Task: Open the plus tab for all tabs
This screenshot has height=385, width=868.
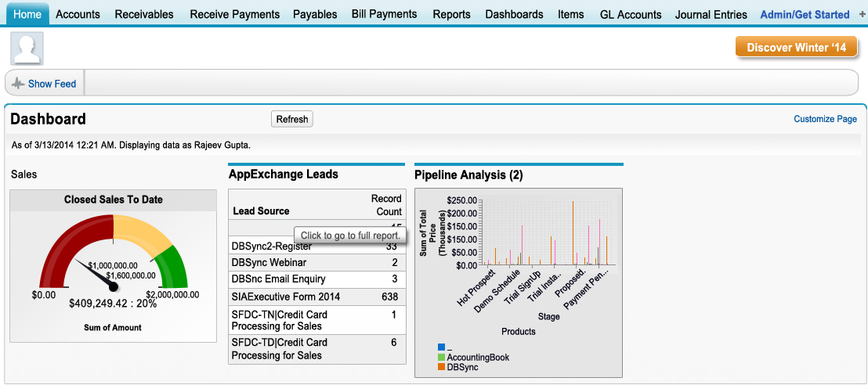Action: (x=862, y=14)
